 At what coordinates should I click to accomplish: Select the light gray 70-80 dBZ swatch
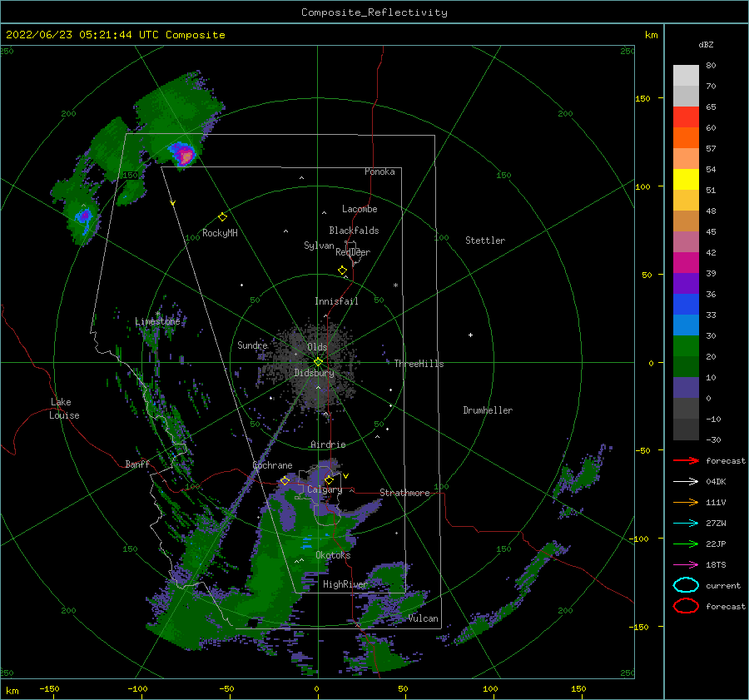[686, 76]
